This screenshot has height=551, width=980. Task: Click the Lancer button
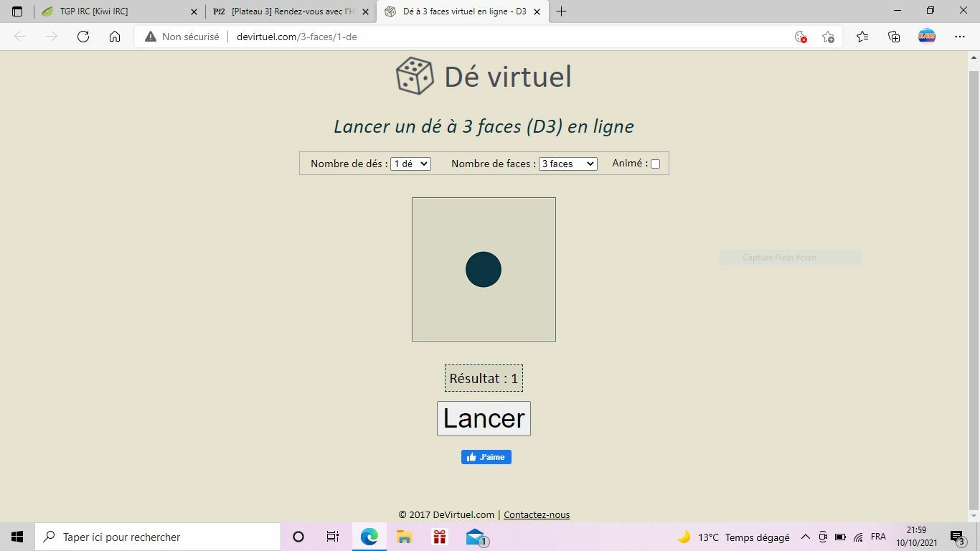pyautogui.click(x=484, y=418)
